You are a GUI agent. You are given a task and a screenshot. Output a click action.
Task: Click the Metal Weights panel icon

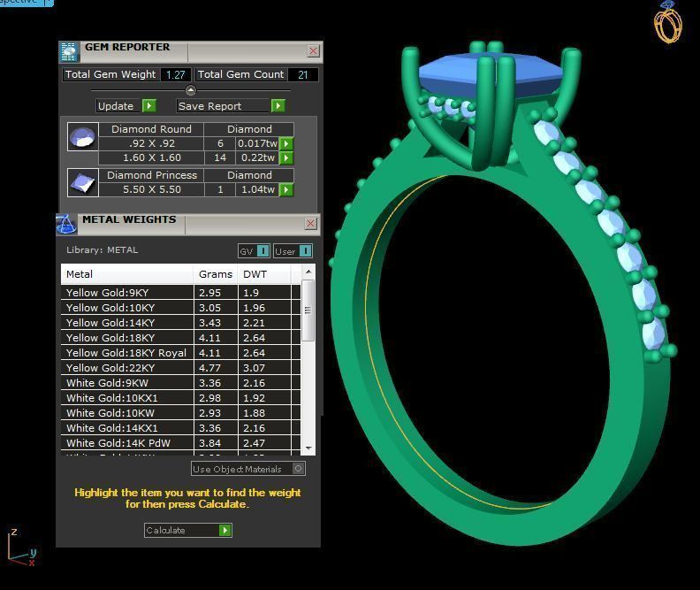66,225
